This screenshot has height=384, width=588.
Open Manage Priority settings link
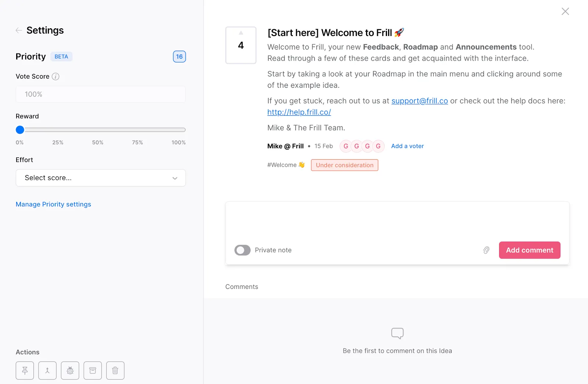click(x=53, y=204)
